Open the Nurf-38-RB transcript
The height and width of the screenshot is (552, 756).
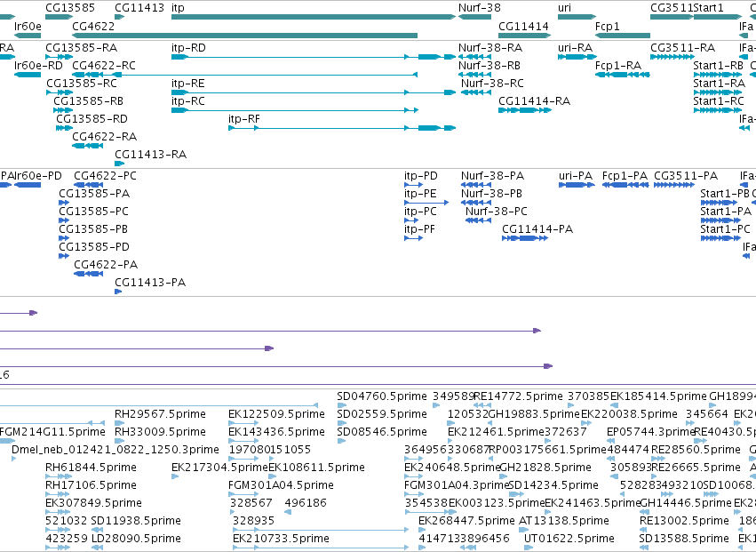point(489,66)
